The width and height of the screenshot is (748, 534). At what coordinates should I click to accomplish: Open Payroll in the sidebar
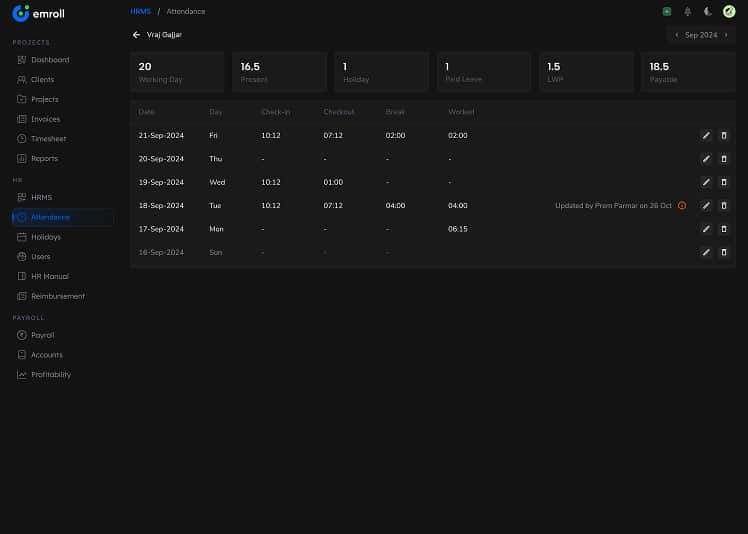[x=42, y=335]
